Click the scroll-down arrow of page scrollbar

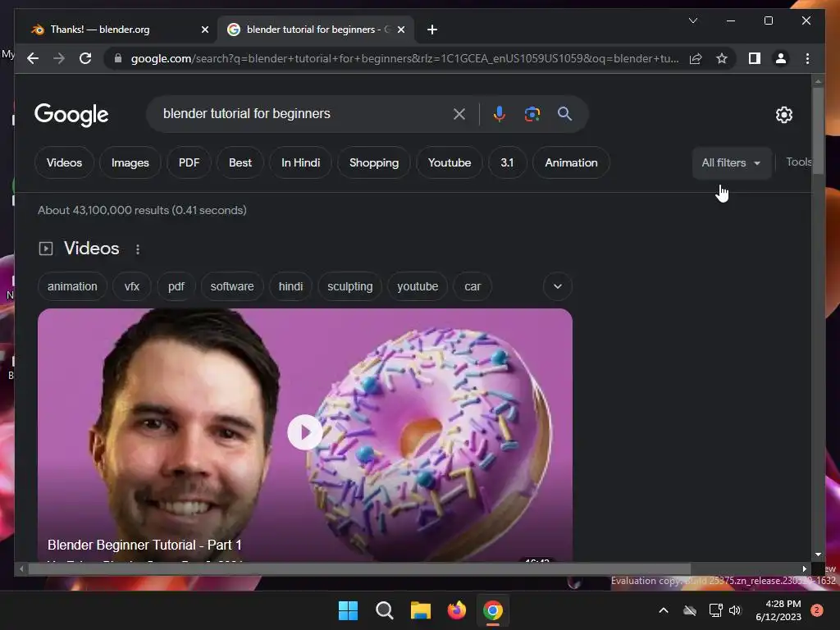point(818,555)
